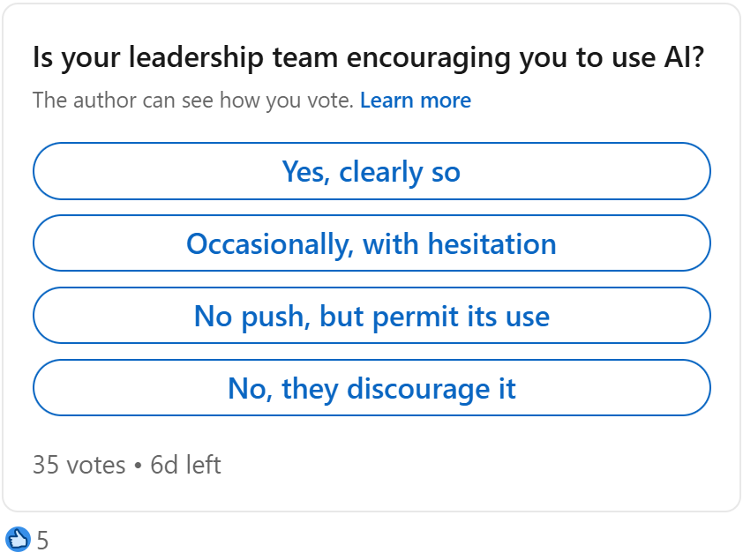This screenshot has width=743, height=560.
Task: Choose 'No push, but permit its use'
Action: point(371,316)
